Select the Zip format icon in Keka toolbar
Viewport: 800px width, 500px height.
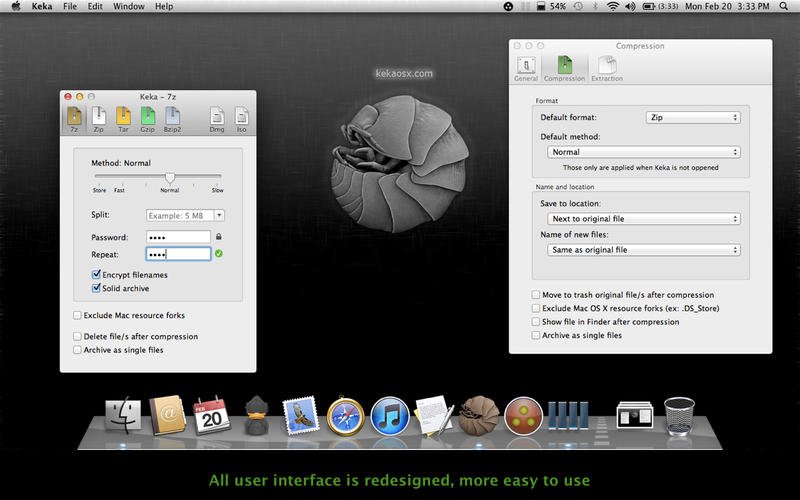98,119
